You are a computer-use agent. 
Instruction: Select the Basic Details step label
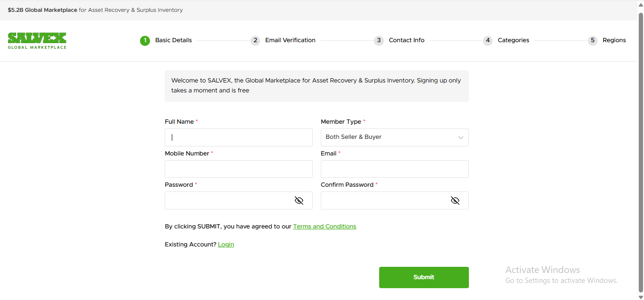pyautogui.click(x=174, y=40)
